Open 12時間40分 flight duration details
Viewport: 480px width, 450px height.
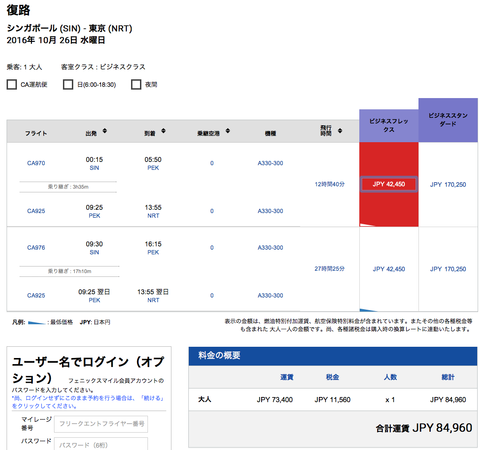(329, 184)
